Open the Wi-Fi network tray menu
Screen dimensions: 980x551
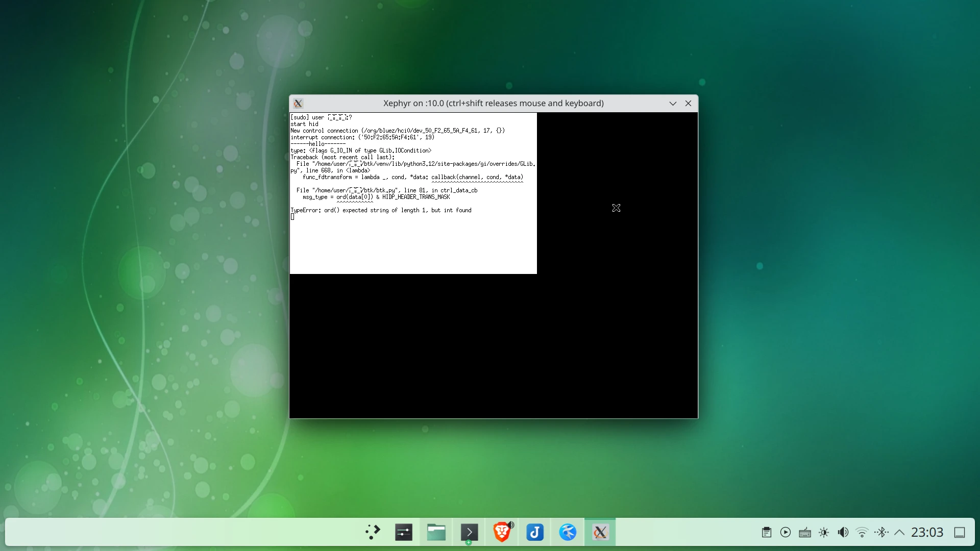(x=862, y=532)
